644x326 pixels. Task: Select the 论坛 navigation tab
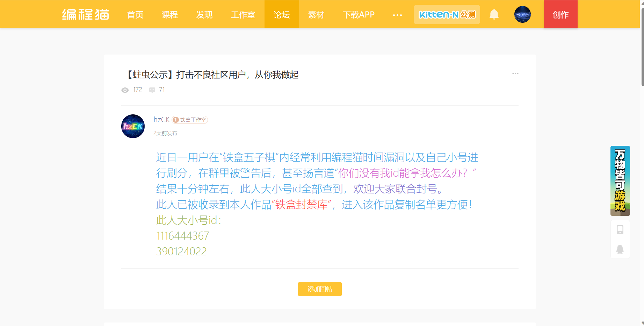tap(282, 14)
